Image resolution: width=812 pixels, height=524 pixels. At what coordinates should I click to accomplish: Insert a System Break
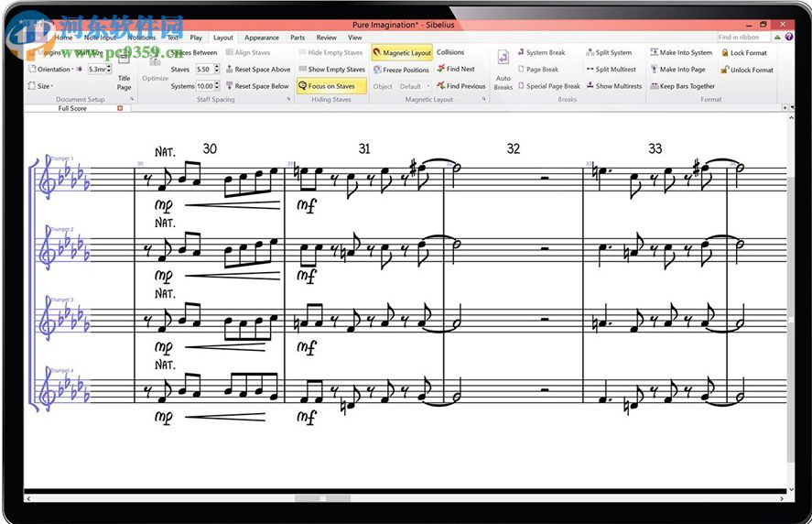[541, 52]
